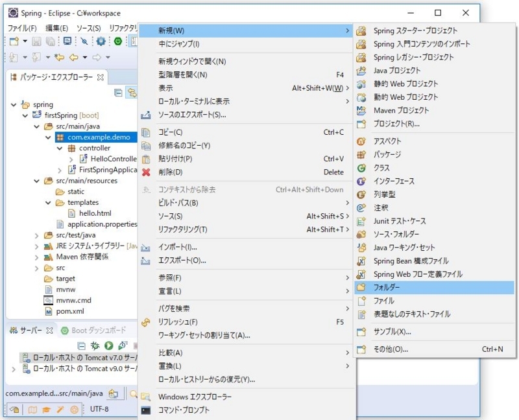
Task: Select 表題なしのテキスト・ファイル entry
Action: 434,314
